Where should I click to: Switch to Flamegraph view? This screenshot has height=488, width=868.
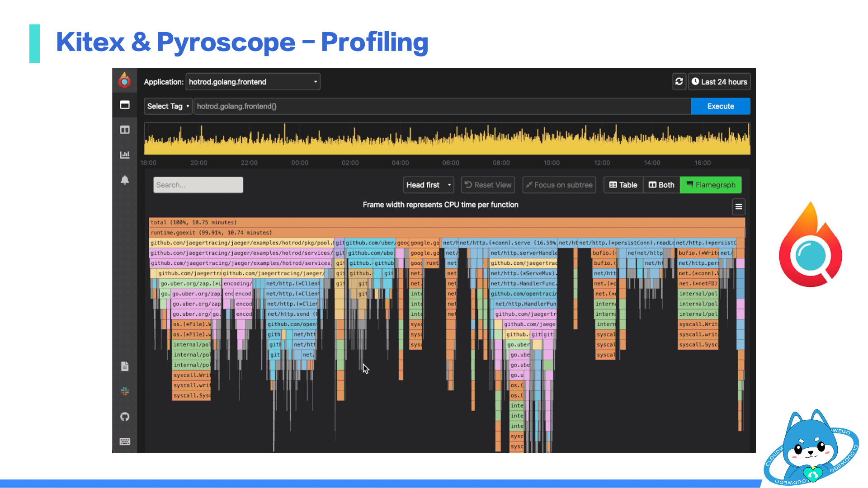[711, 185]
